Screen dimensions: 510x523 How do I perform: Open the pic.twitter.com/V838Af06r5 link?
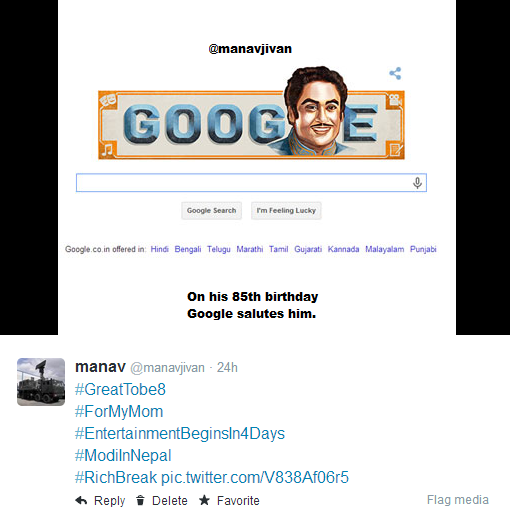[x=255, y=477]
